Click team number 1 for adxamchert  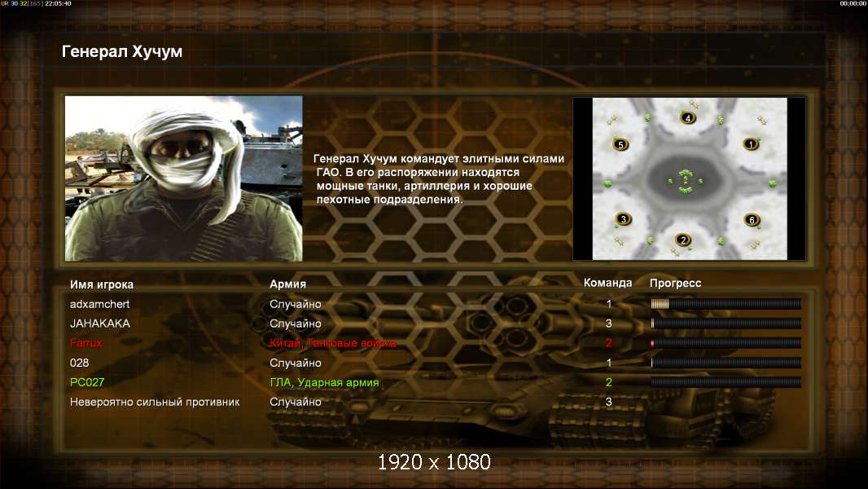(609, 304)
